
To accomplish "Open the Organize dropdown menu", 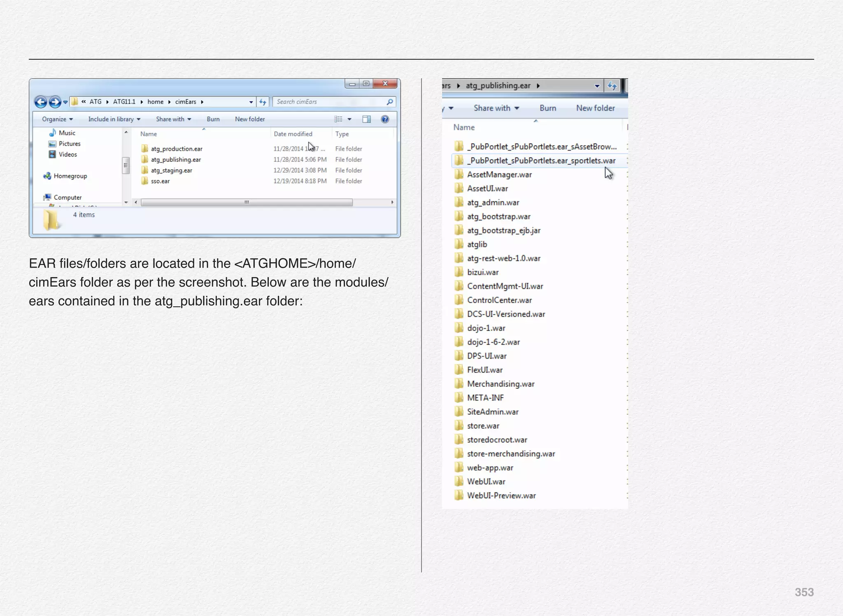I will tap(57, 119).
